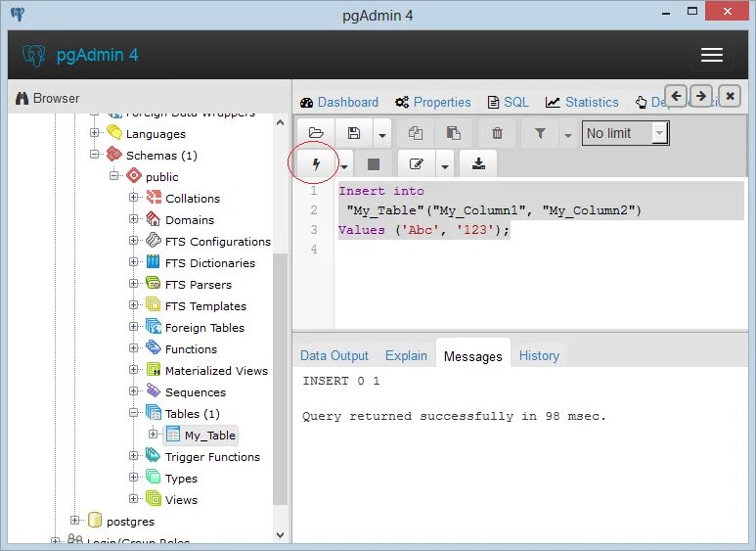
Task: Click the Collations tree icon
Action: [154, 197]
